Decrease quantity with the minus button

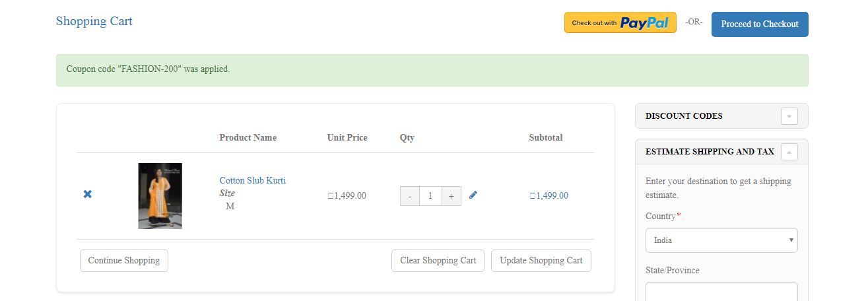(410, 196)
